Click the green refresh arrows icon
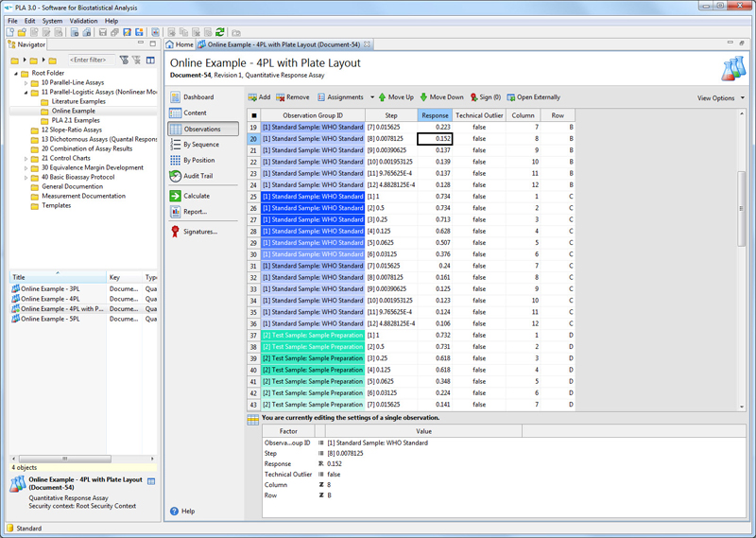 coord(220,32)
